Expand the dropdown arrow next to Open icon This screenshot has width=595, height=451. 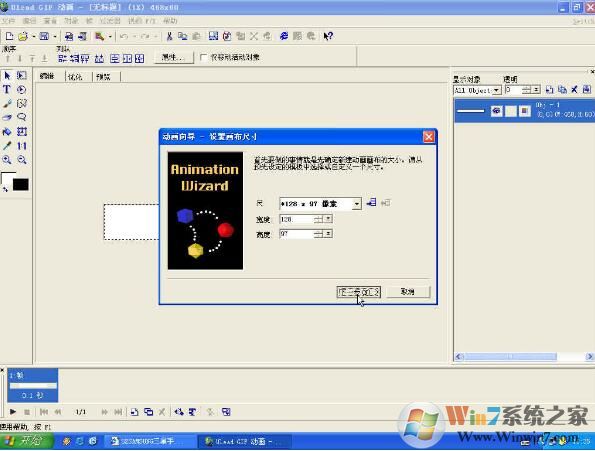click(x=34, y=36)
